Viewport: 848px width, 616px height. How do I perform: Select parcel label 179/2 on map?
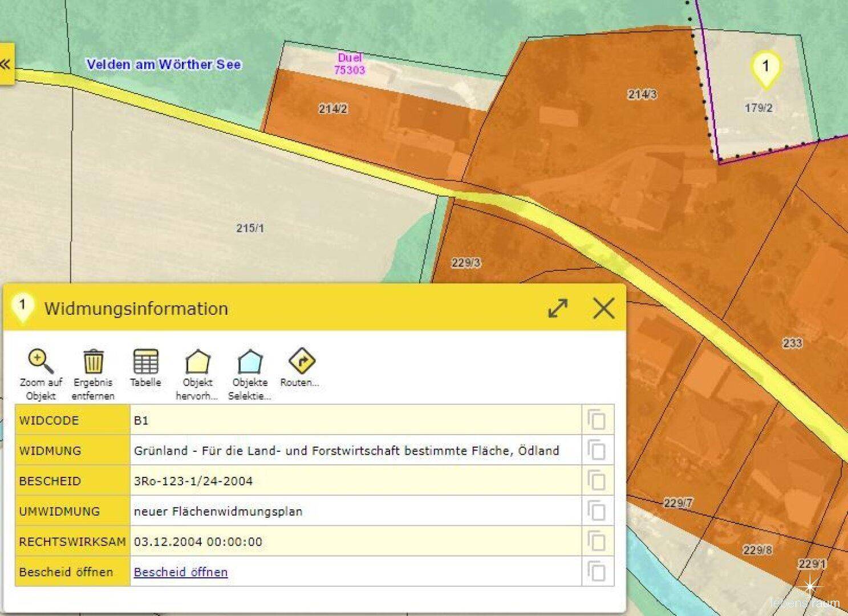758,108
